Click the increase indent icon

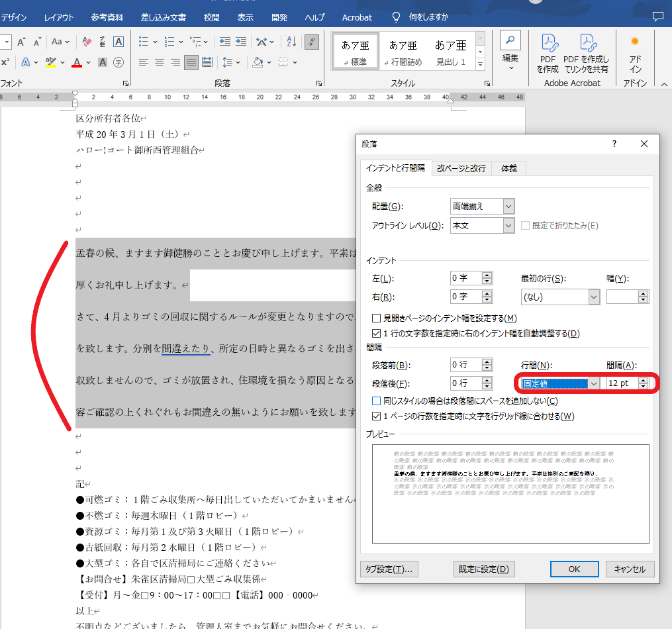tap(241, 42)
